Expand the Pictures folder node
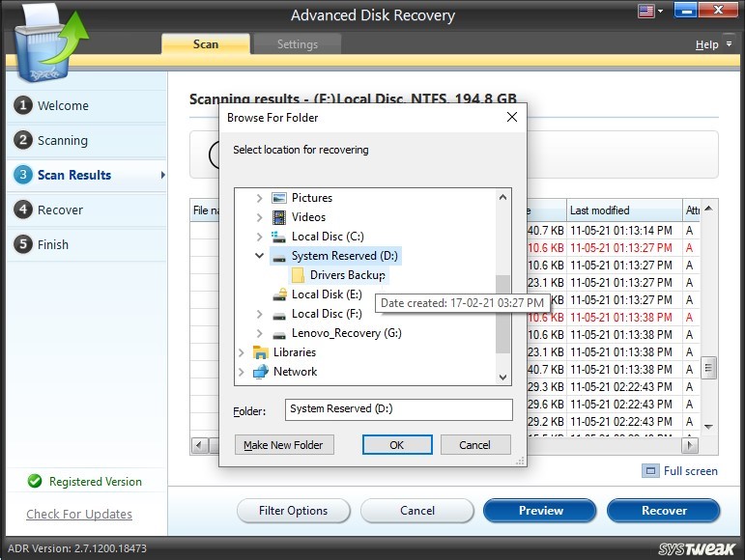 tap(259, 198)
